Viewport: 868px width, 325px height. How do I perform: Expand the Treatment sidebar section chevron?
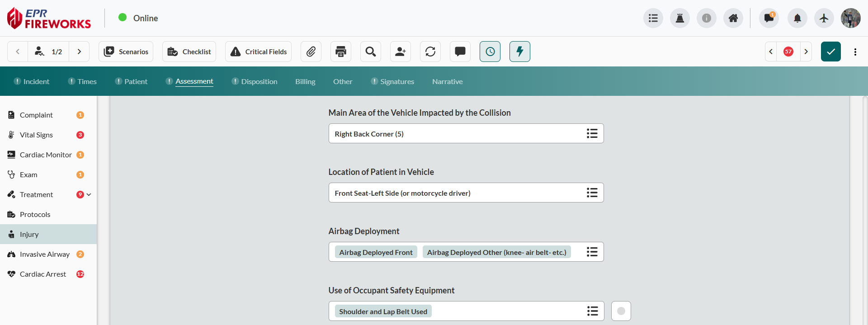(89, 194)
